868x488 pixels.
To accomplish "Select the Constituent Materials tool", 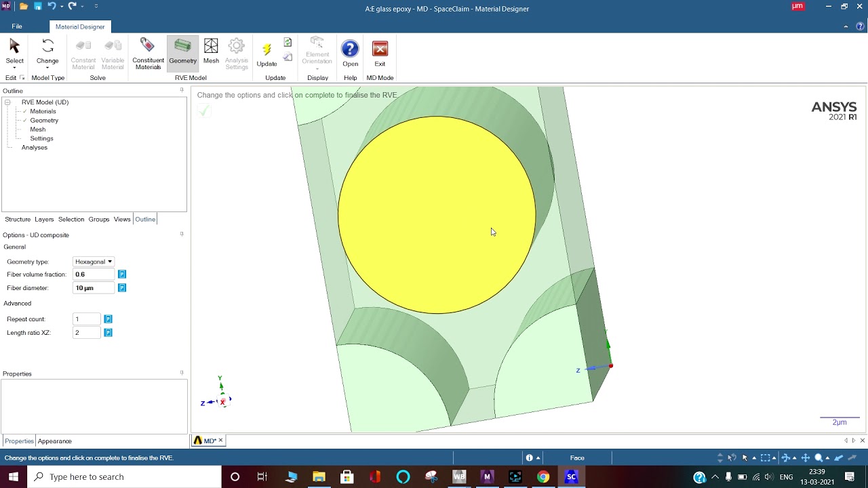I will pyautogui.click(x=148, y=54).
